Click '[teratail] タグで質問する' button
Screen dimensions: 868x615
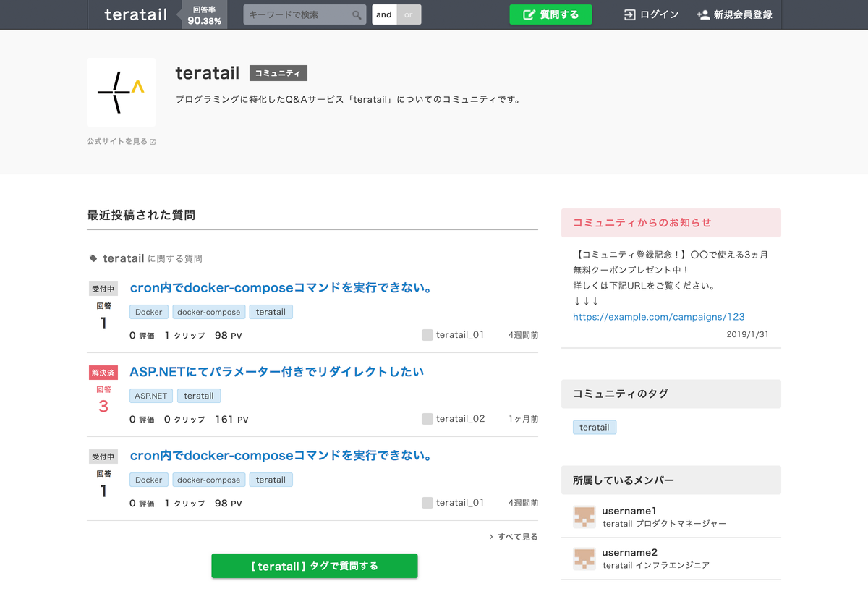coord(315,566)
